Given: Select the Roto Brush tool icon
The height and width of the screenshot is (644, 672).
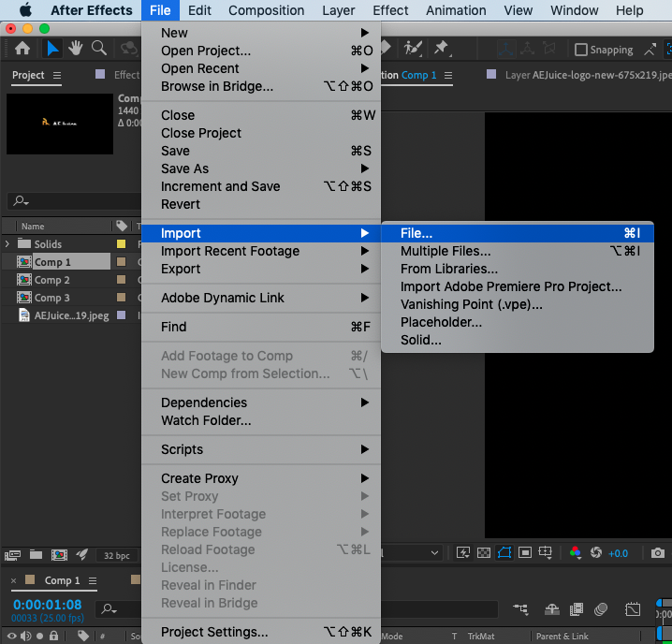Looking at the screenshot, I should coord(128,49).
